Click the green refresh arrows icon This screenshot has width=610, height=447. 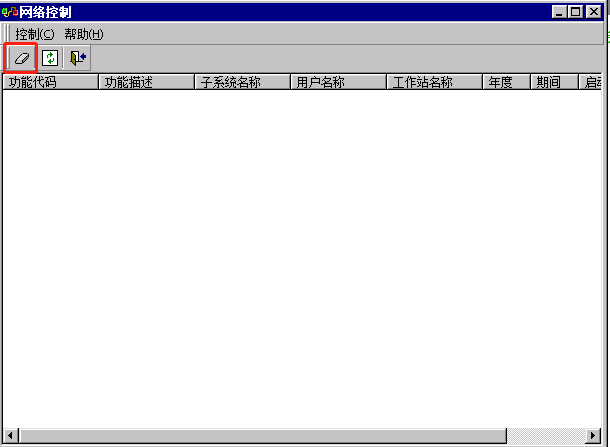pos(50,58)
